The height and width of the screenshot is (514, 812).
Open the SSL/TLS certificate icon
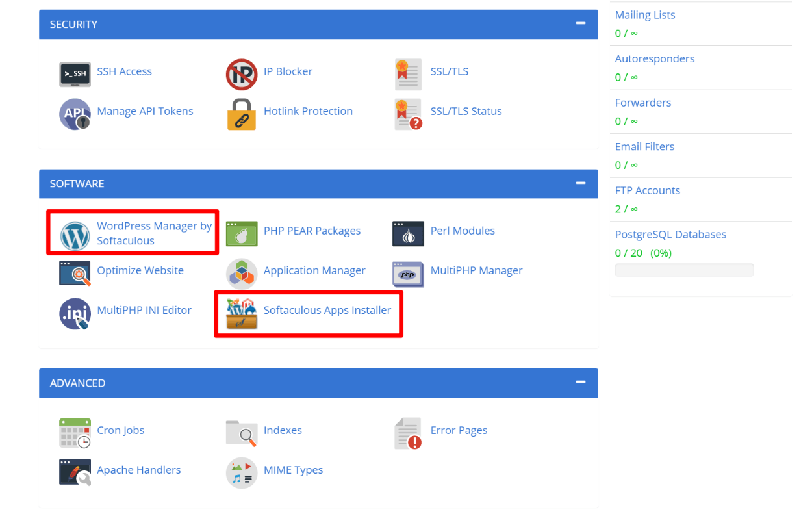coord(409,74)
